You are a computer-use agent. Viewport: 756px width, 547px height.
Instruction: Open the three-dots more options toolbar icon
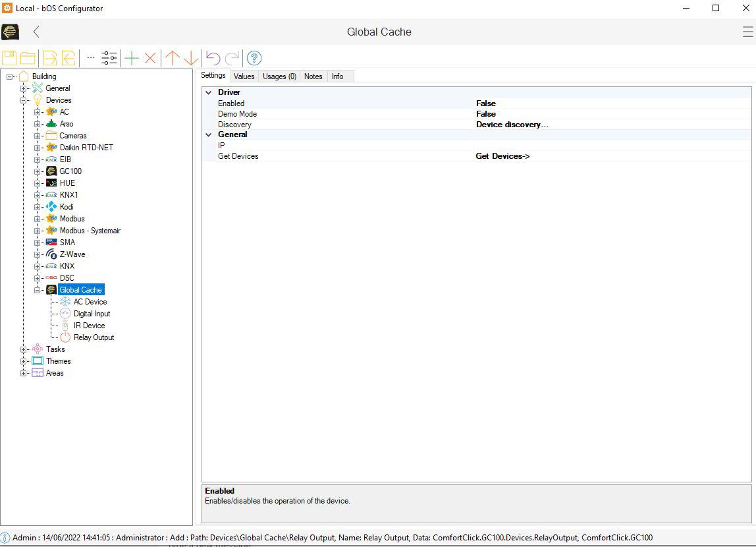click(x=91, y=58)
